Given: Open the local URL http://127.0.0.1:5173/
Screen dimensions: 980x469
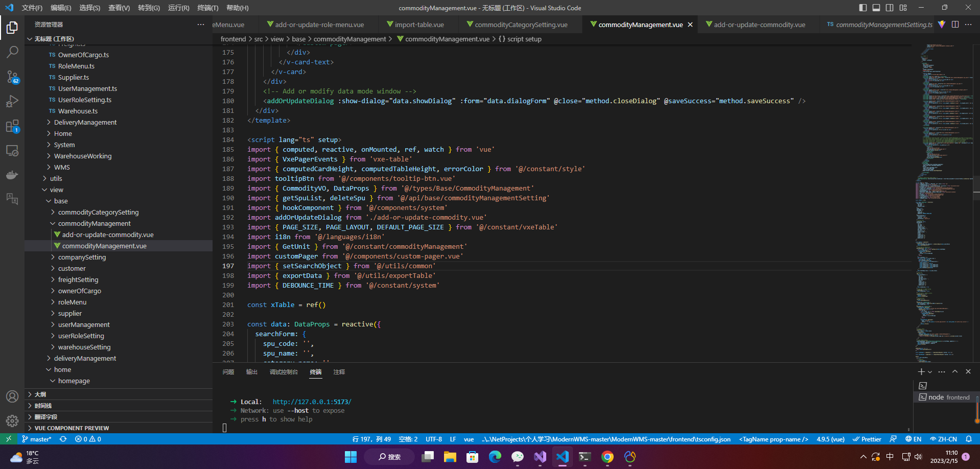Looking at the screenshot, I should (x=312, y=402).
